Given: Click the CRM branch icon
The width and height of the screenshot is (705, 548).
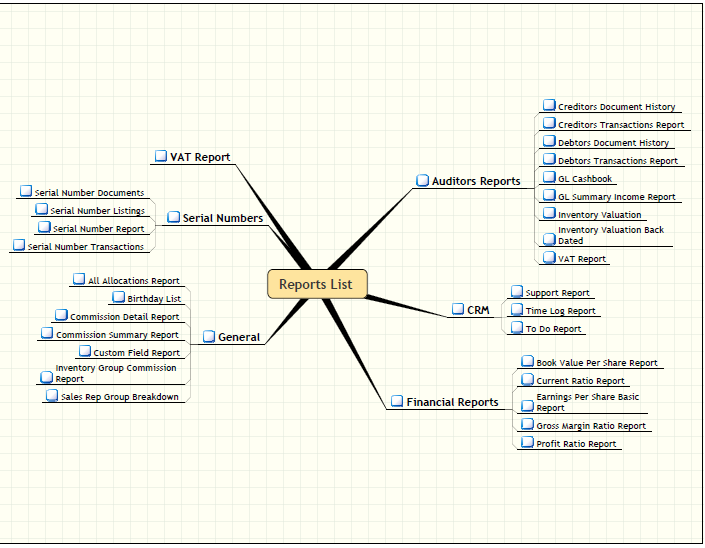Looking at the screenshot, I should coord(457,309).
